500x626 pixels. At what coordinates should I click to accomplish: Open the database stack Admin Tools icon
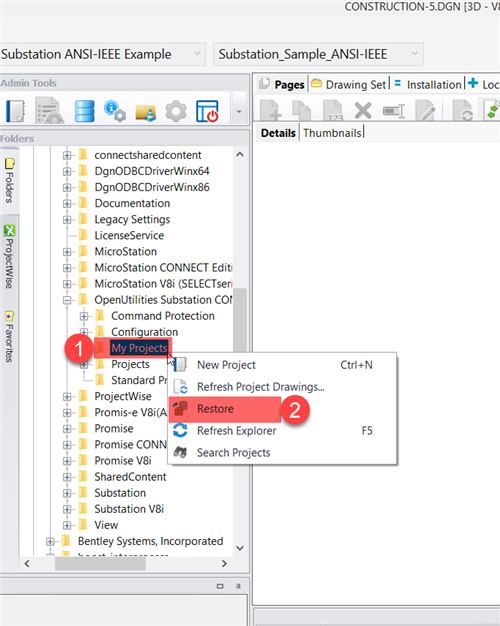click(x=84, y=111)
